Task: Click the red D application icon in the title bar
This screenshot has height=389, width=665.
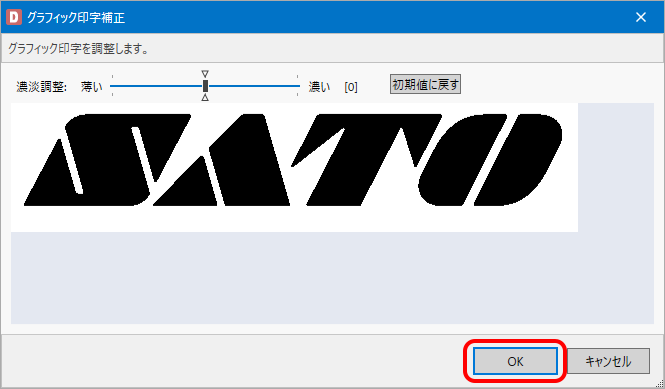Action: pyautogui.click(x=14, y=17)
